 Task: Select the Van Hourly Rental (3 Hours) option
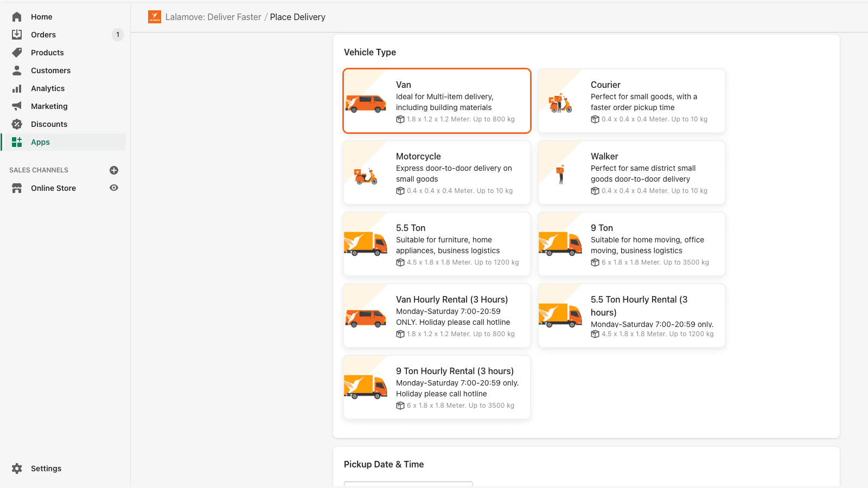click(437, 316)
